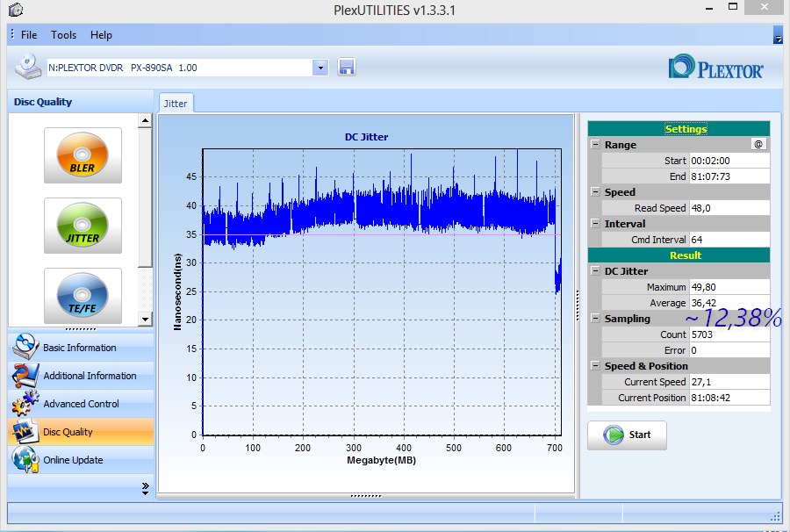Click the PlexUTILITIES app icon in title bar
The width and height of the screenshot is (790, 532).
(16, 10)
